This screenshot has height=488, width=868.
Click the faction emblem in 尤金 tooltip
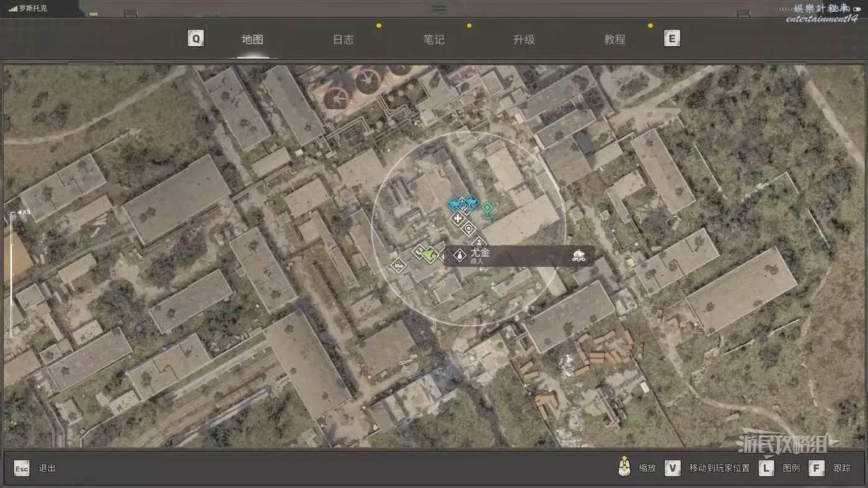tap(578, 255)
